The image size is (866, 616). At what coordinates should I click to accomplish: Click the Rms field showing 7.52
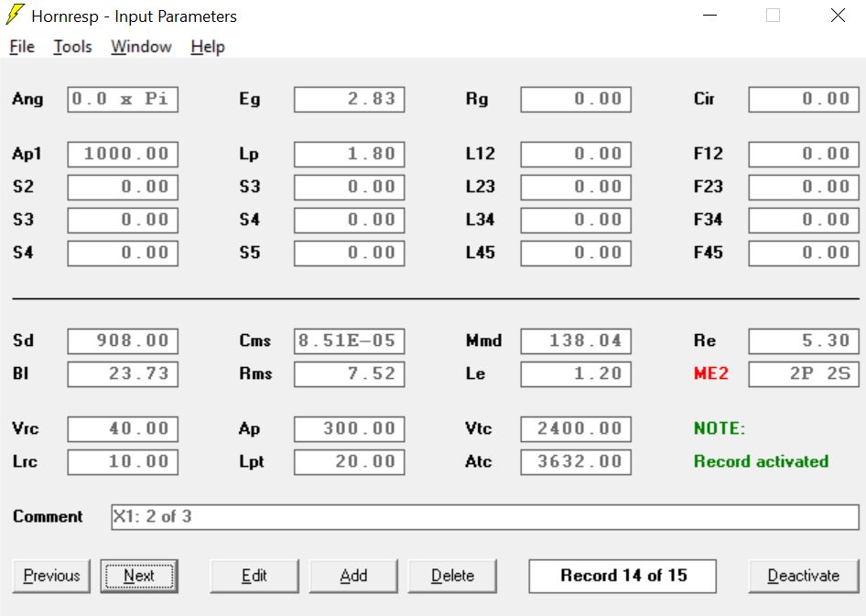(x=349, y=374)
